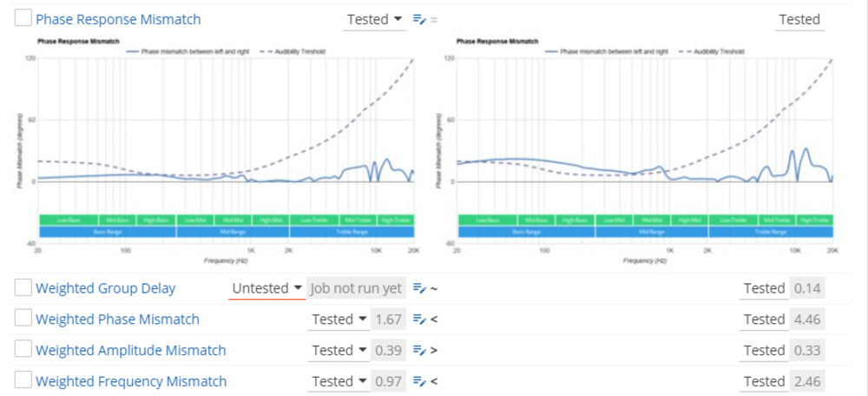
Task: Open the Phase Response Mismatch link
Action: point(118,19)
